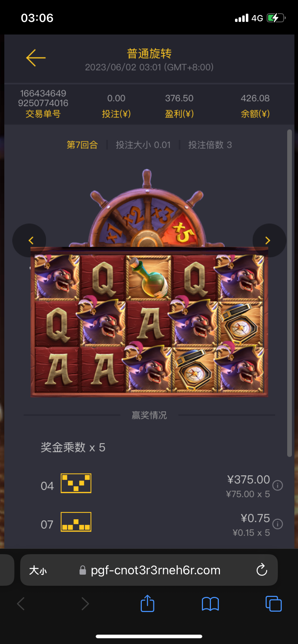The height and width of the screenshot is (644, 298).
Task: Open info icon for ¥0.75 win
Action: pyautogui.click(x=277, y=524)
